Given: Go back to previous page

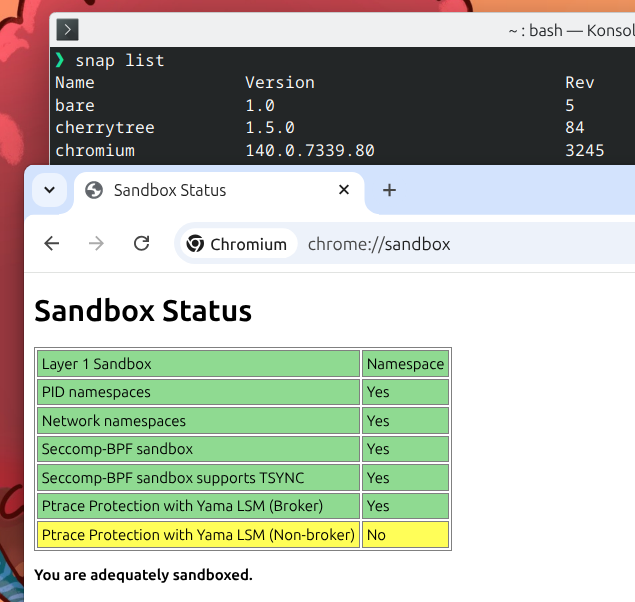Looking at the screenshot, I should [52, 244].
